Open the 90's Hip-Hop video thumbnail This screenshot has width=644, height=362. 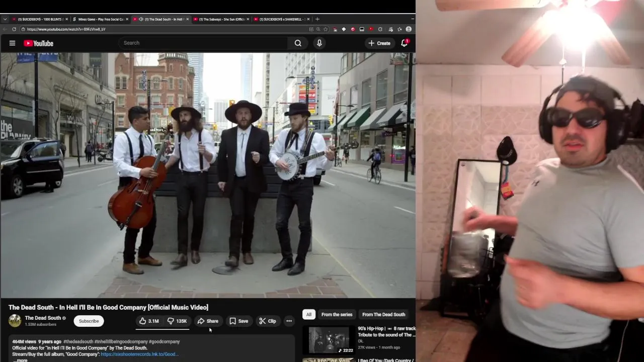[x=329, y=340]
